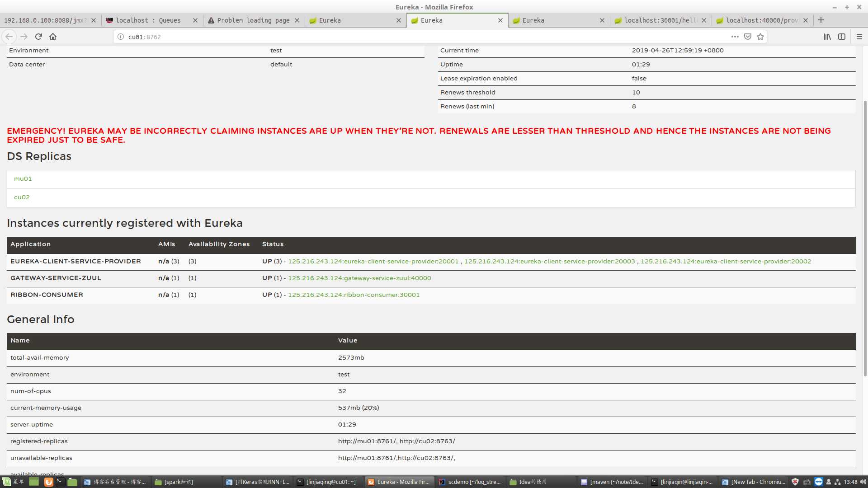
Task: Open the eureka-client-service-provider:20002 instance link
Action: [x=726, y=262]
